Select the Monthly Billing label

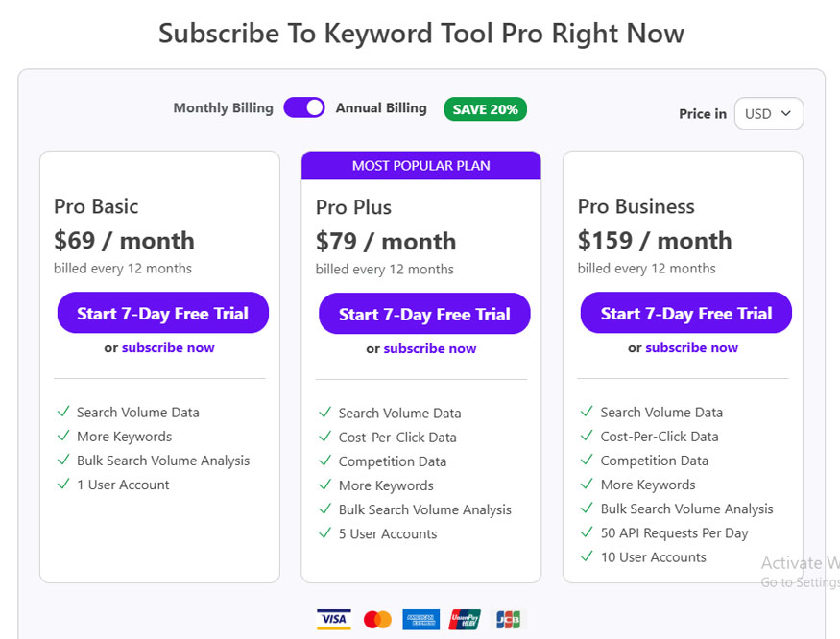pyautogui.click(x=224, y=107)
